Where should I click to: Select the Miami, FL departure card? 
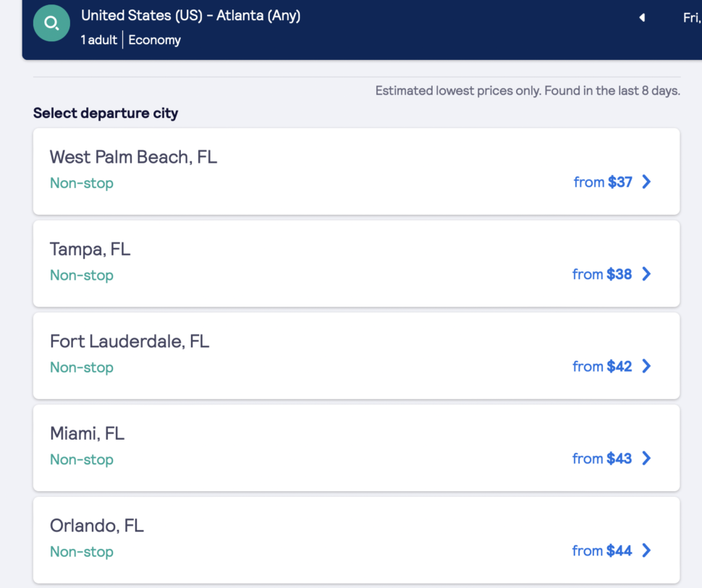pyautogui.click(x=356, y=448)
